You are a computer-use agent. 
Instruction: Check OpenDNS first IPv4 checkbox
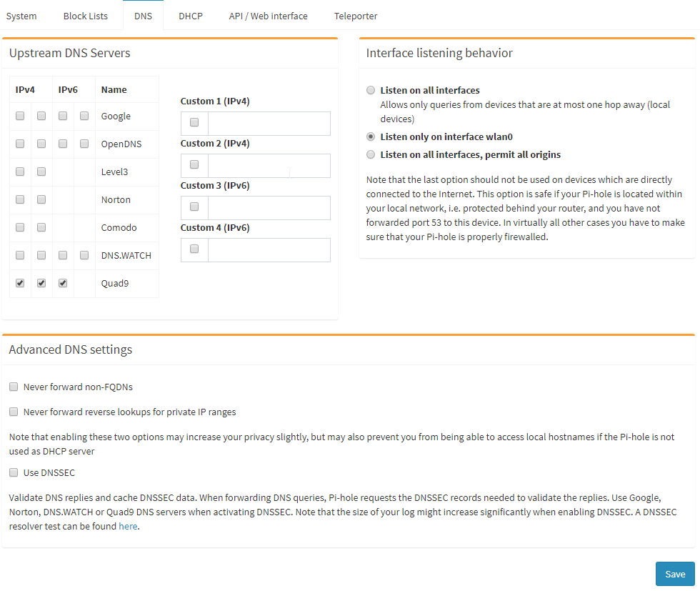(x=20, y=144)
